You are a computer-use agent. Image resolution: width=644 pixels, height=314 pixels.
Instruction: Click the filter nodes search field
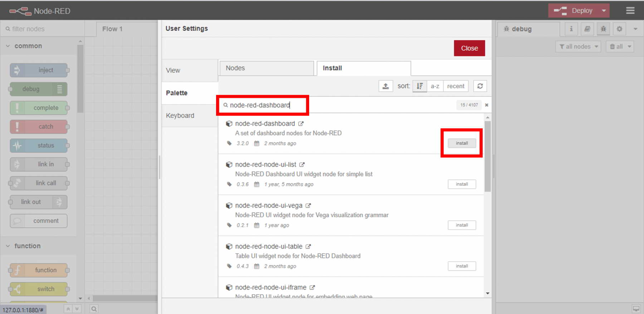click(x=43, y=29)
